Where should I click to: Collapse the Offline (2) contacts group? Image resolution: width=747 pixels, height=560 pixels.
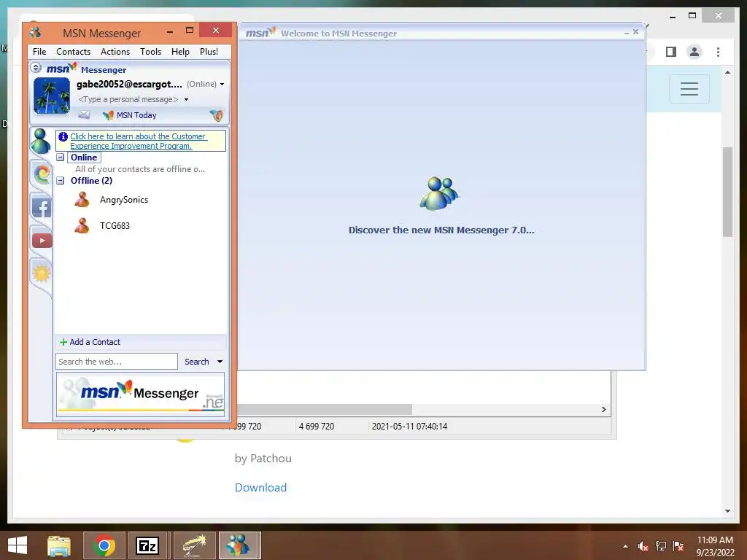61,181
